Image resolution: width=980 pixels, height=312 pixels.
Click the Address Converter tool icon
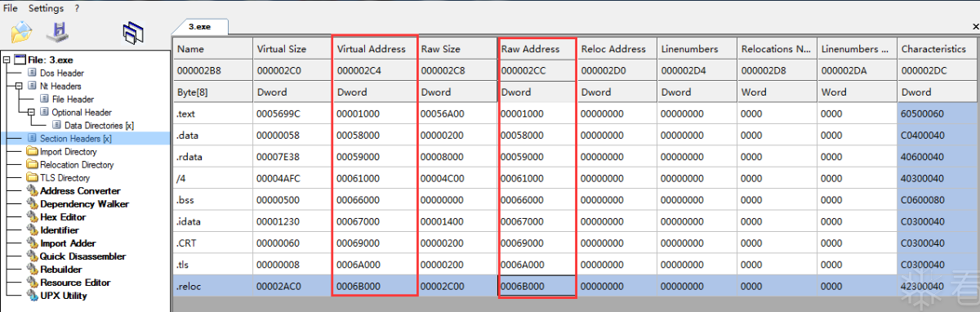32,190
